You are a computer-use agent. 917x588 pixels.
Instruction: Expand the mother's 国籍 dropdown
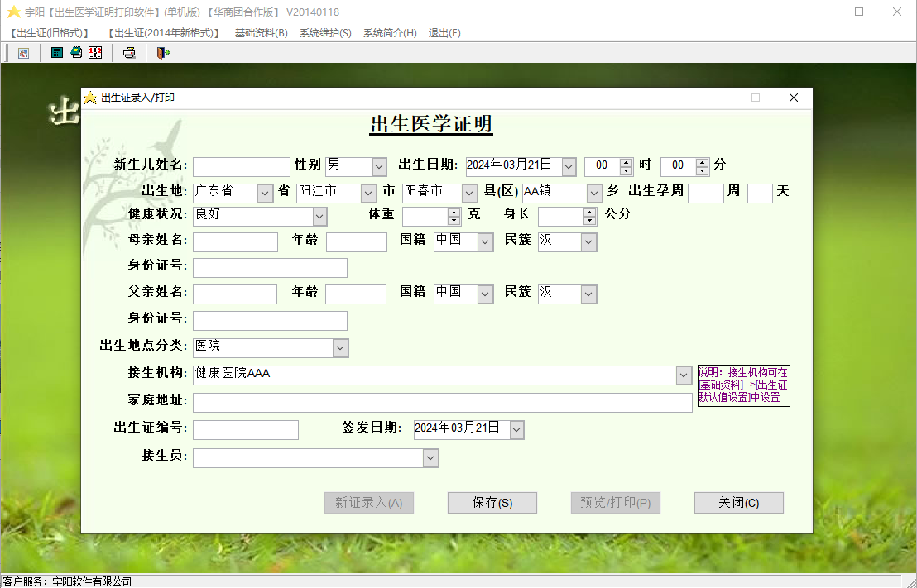pos(486,242)
